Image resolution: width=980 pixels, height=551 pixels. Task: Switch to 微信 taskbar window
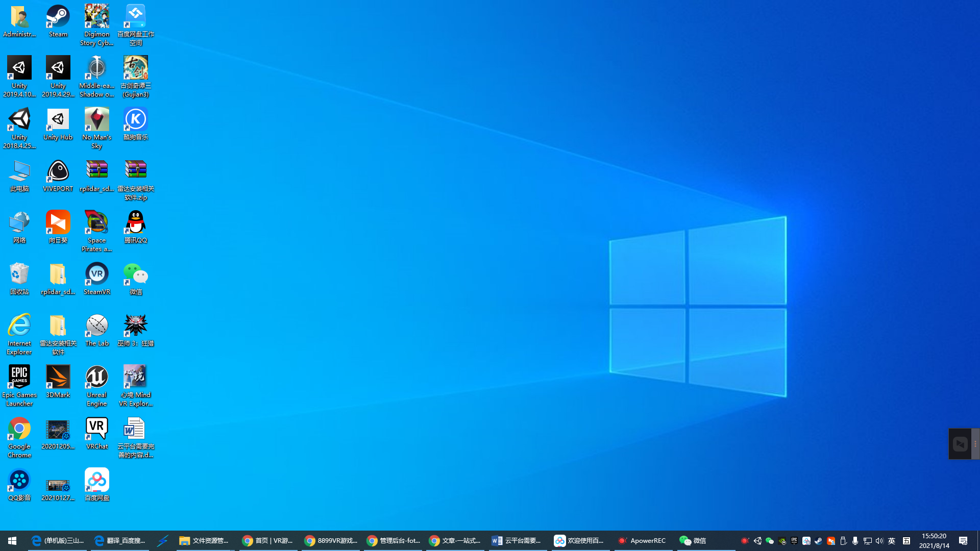tap(706, 540)
